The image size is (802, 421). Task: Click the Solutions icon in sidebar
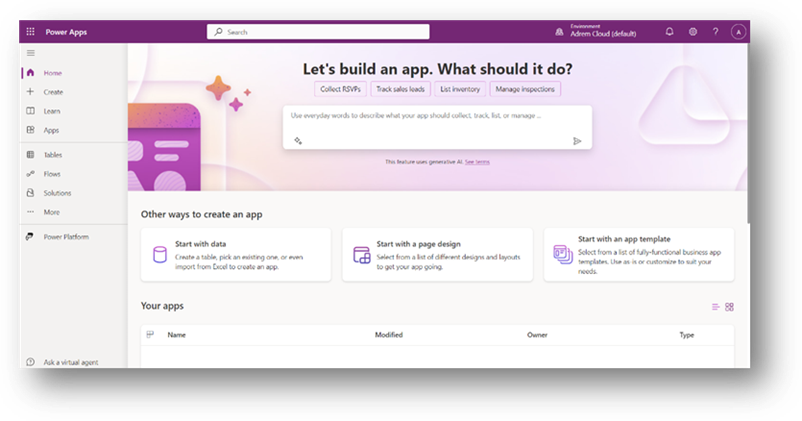click(x=30, y=193)
